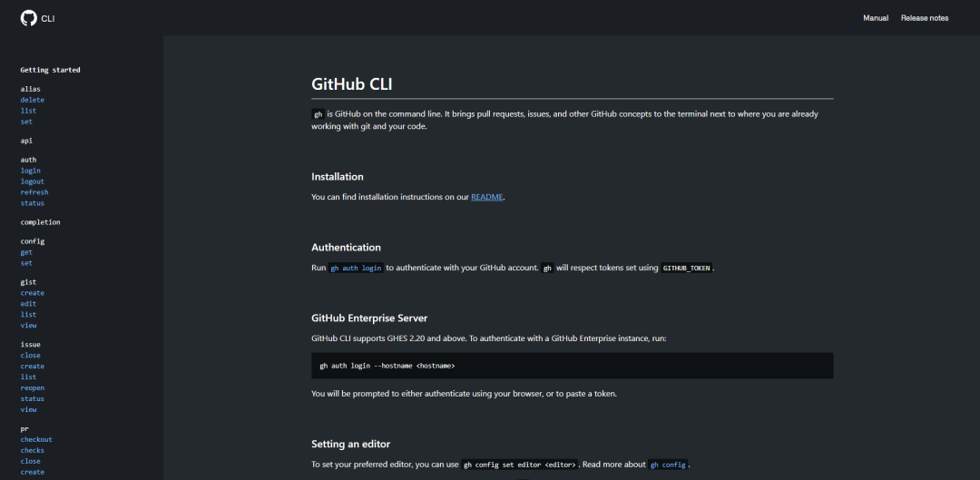Go to the 'api' command in the sidebar
The height and width of the screenshot is (480, 980).
pos(26,141)
